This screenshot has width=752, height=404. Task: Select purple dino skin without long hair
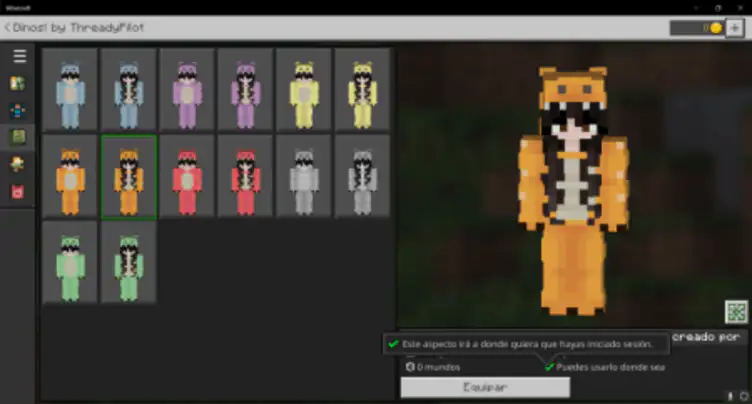187,90
